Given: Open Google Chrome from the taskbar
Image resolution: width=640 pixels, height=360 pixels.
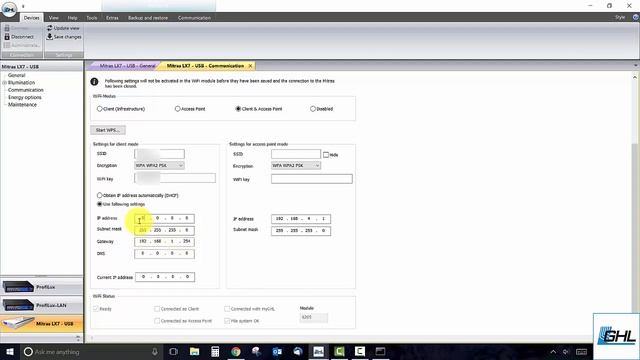Looking at the screenshot, I should 236,352.
